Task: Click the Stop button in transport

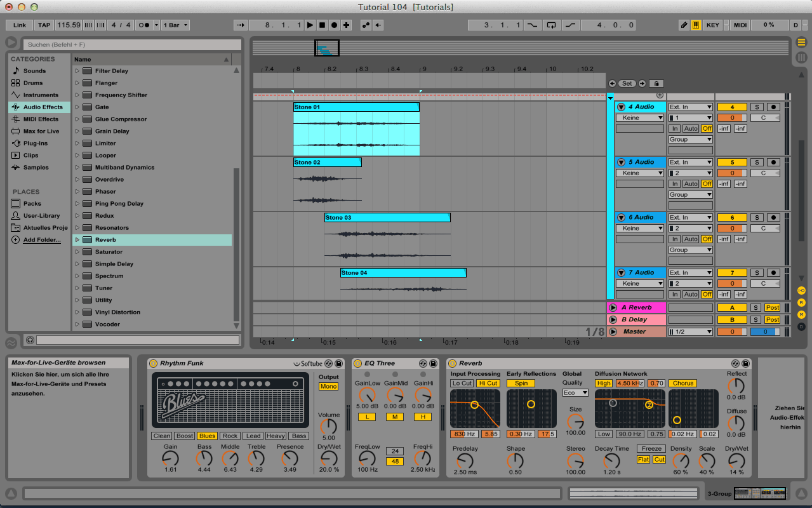Action: 322,25
